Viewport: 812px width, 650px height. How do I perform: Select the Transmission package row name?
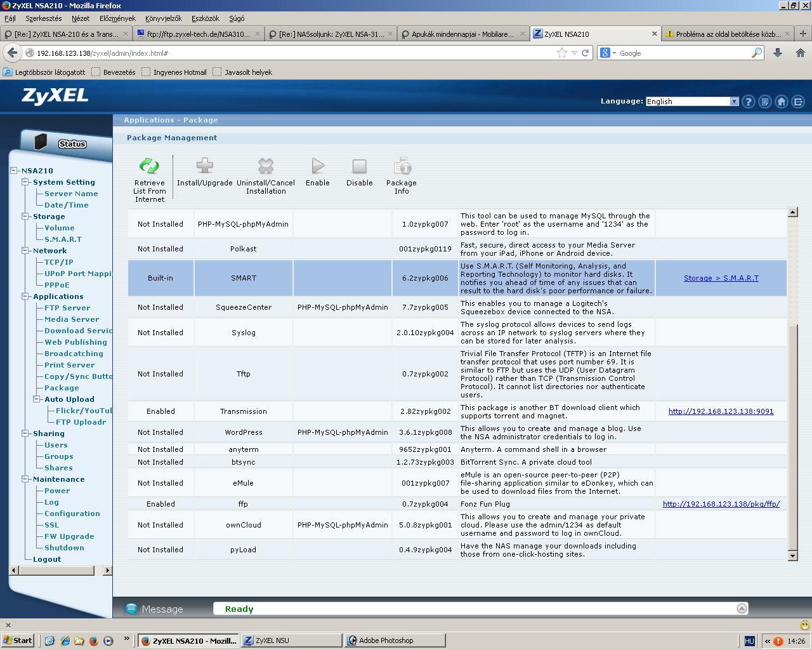(244, 411)
